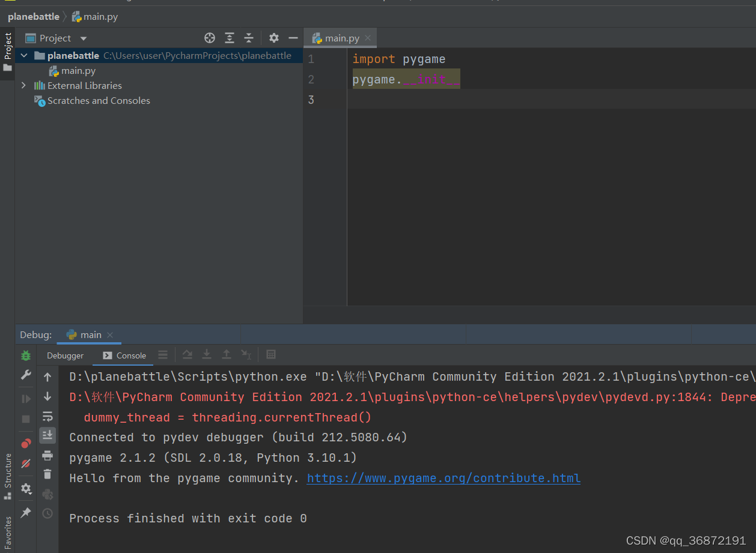Click the Step Over icon

tap(187, 355)
